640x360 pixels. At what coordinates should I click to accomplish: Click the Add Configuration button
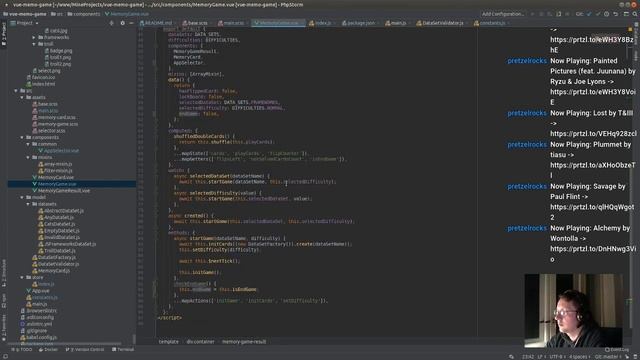(503, 14)
